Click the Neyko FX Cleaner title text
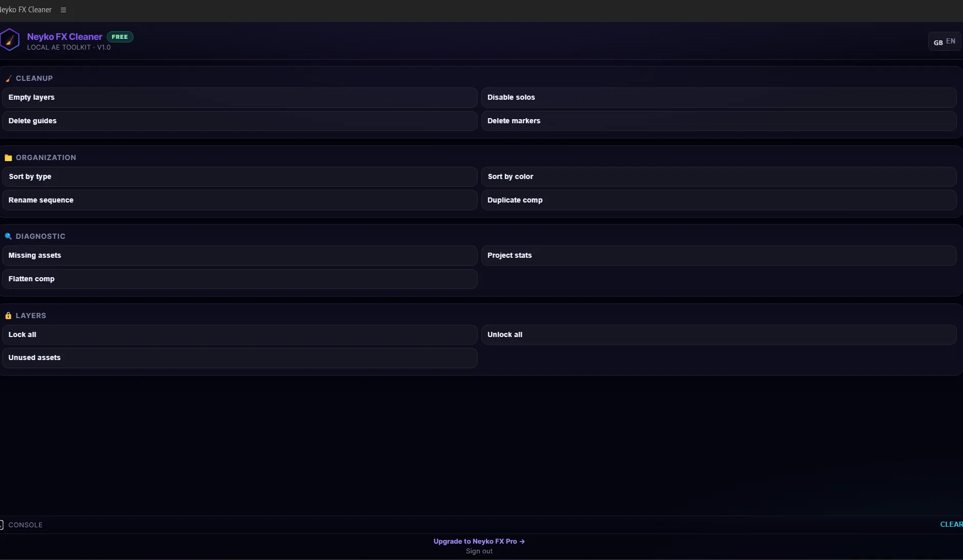 64,37
